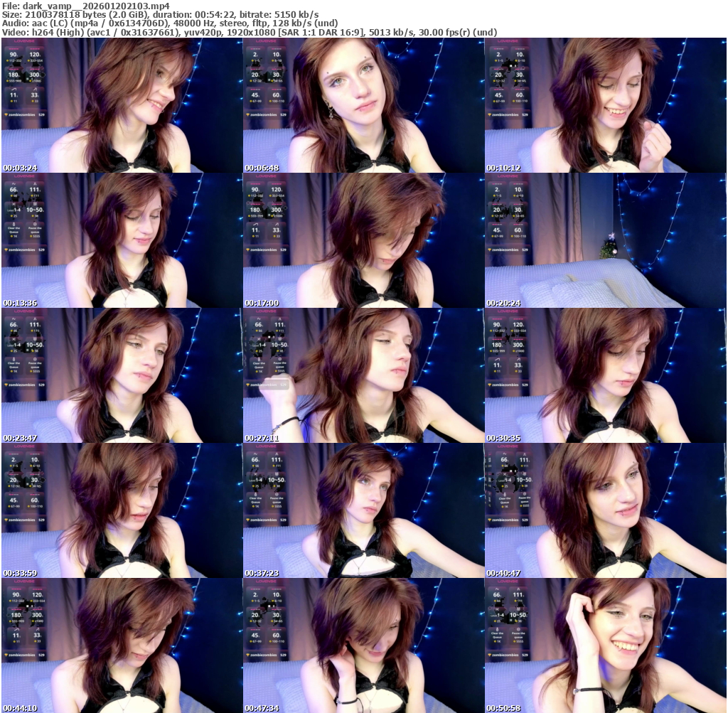This screenshot has width=728, height=713.
Task: Open the thumbnail at 00:10:12
Action: (605, 105)
